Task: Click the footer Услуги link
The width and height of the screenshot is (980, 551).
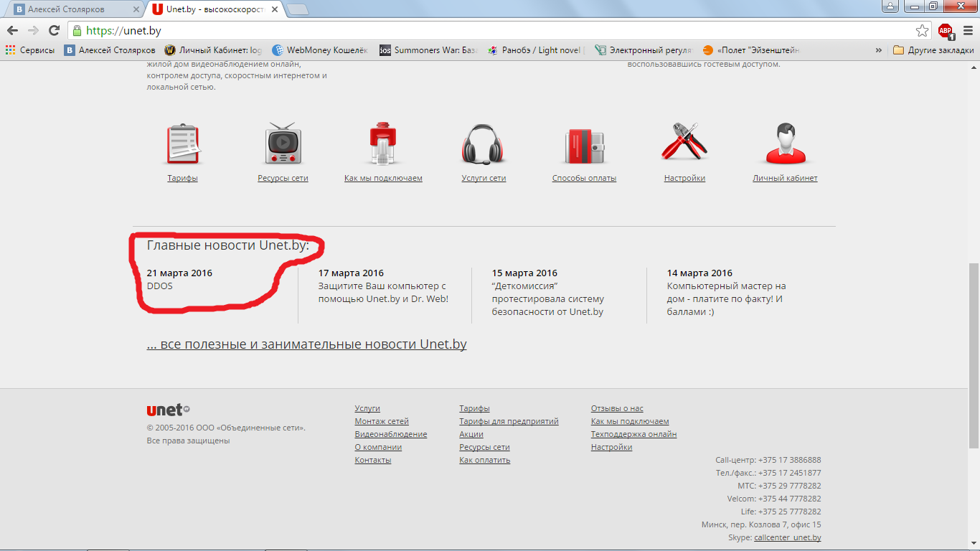Action: tap(367, 408)
